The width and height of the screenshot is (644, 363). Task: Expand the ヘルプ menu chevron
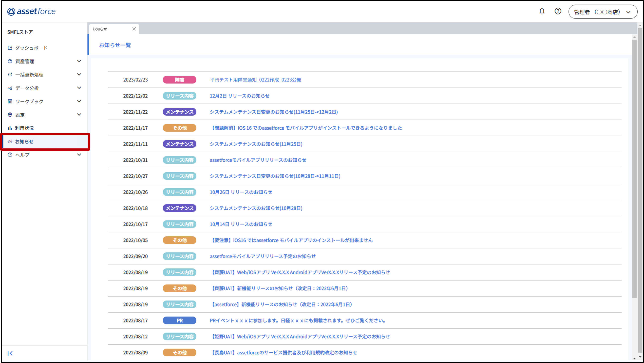click(79, 155)
